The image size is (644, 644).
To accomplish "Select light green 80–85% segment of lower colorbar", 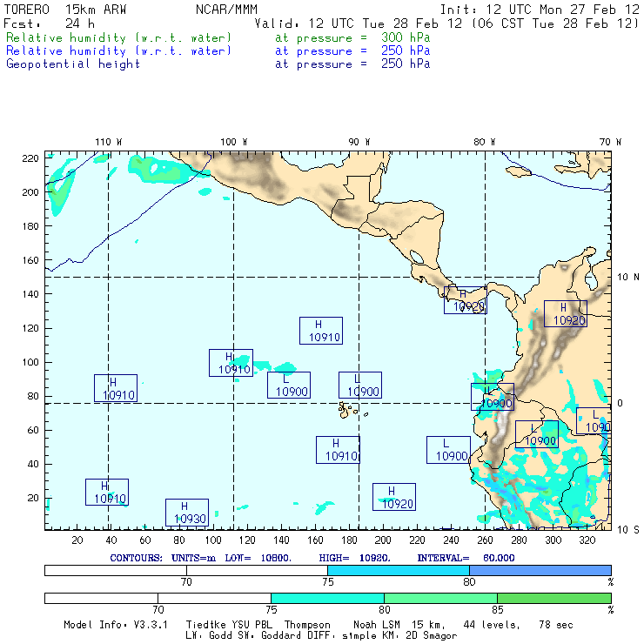I will pyautogui.click(x=440, y=598).
